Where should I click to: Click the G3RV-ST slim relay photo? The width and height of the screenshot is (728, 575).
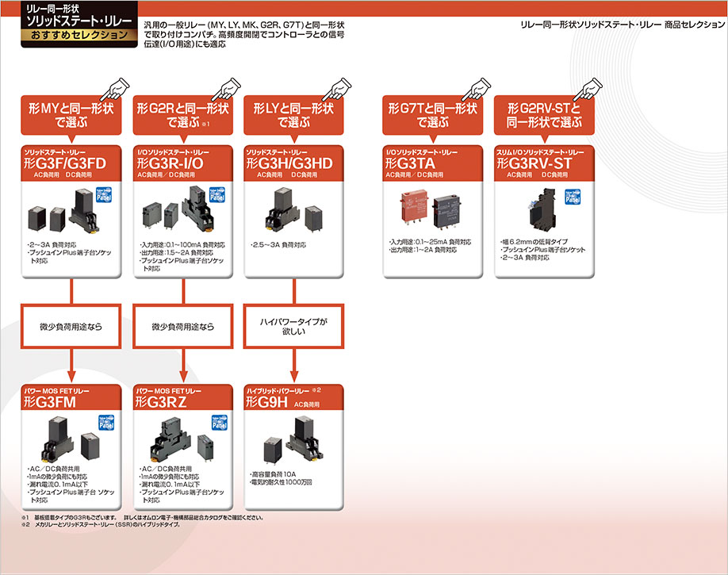(x=544, y=210)
